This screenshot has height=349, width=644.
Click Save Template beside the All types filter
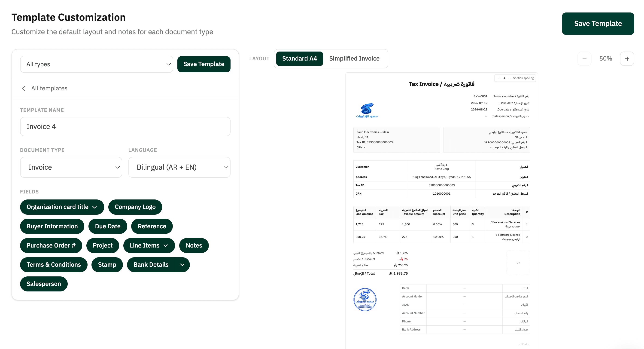204,64
